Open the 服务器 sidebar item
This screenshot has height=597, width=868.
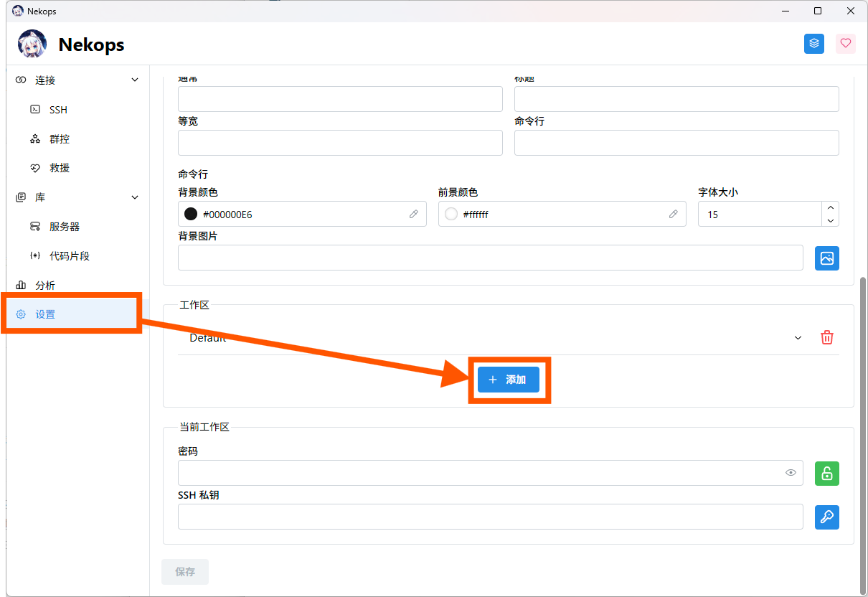[64, 227]
